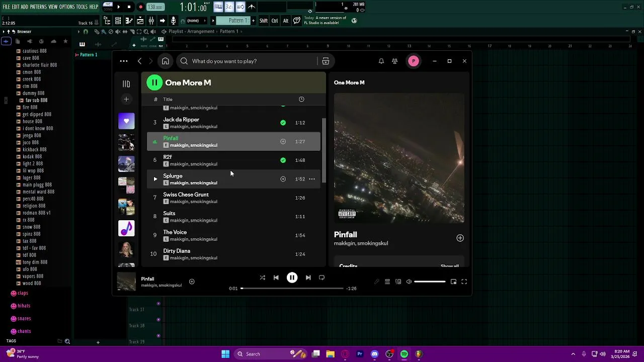This screenshot has height=362, width=644.
Task: Open Spotify miniplayer
Action: point(453,282)
